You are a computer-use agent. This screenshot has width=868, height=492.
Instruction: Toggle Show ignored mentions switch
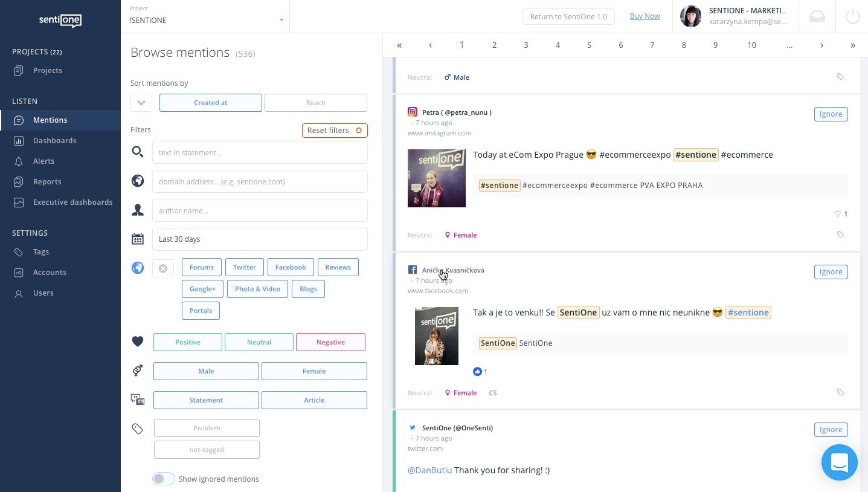coord(163,479)
